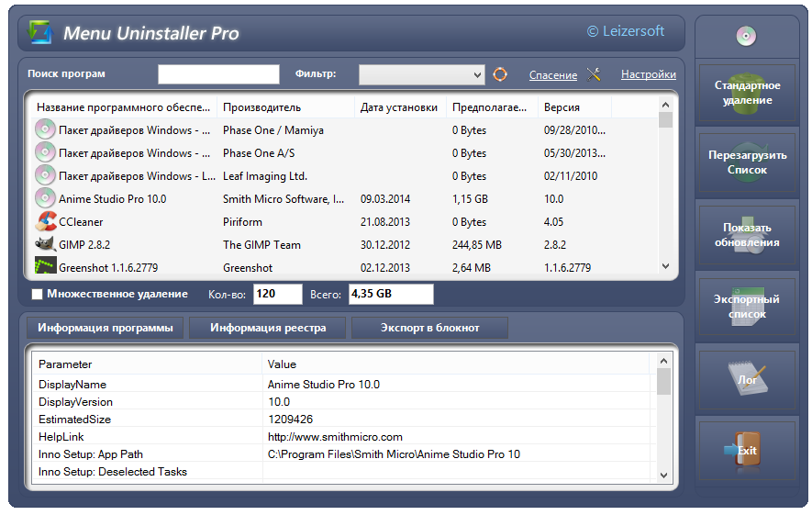The height and width of the screenshot is (515, 812).
Task: Open the Фильтр dropdown
Action: [x=421, y=74]
